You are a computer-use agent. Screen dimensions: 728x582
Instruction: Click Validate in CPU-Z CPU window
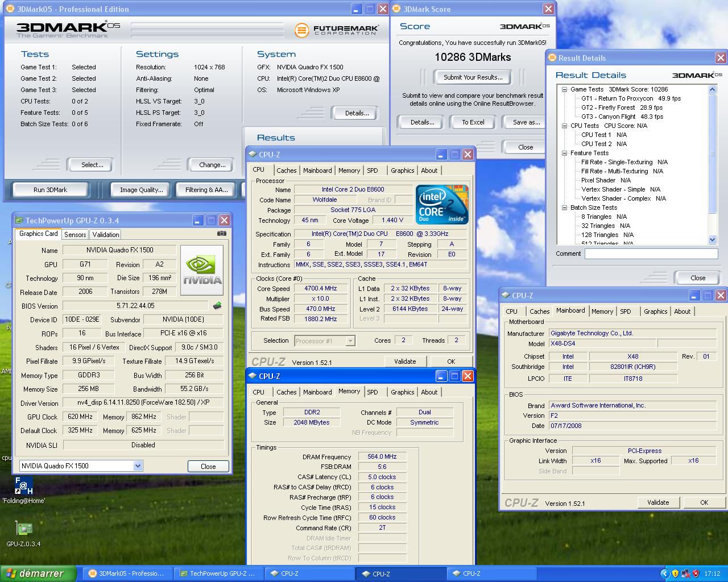pos(405,361)
